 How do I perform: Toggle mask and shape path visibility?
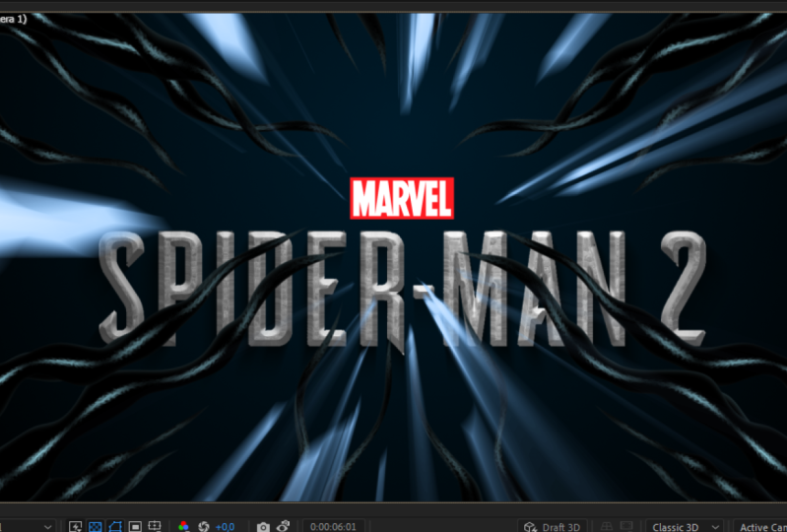[x=115, y=526]
